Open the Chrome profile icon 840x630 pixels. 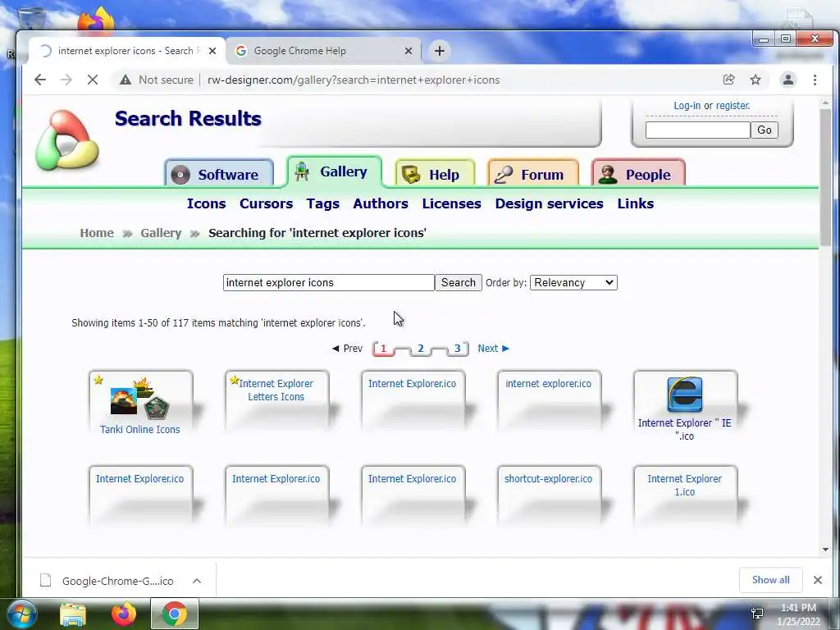pos(788,80)
